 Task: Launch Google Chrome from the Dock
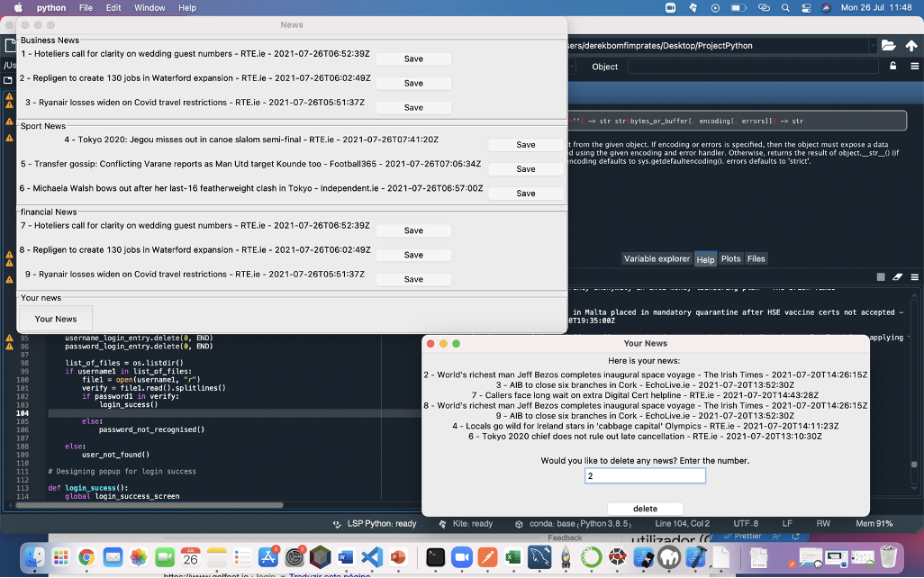coord(86,557)
